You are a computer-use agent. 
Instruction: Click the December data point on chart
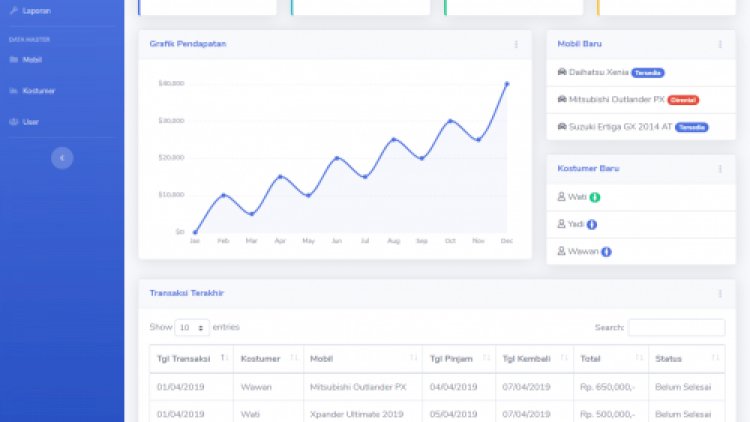pyautogui.click(x=507, y=84)
